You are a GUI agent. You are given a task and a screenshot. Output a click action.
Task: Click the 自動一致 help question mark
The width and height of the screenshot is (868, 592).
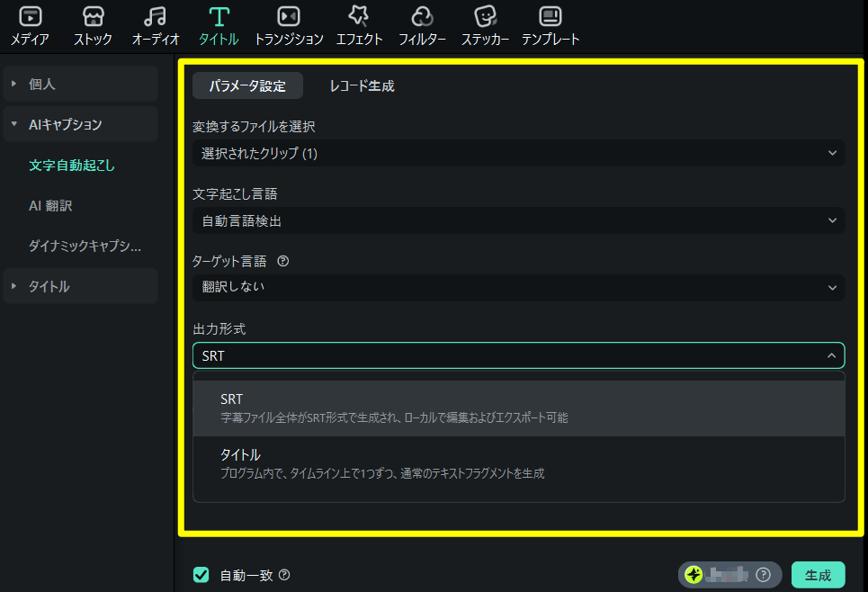pyautogui.click(x=284, y=574)
